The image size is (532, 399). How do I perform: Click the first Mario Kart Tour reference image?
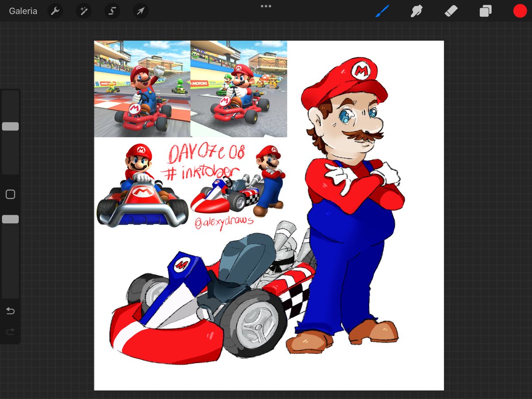pyautogui.click(x=142, y=89)
